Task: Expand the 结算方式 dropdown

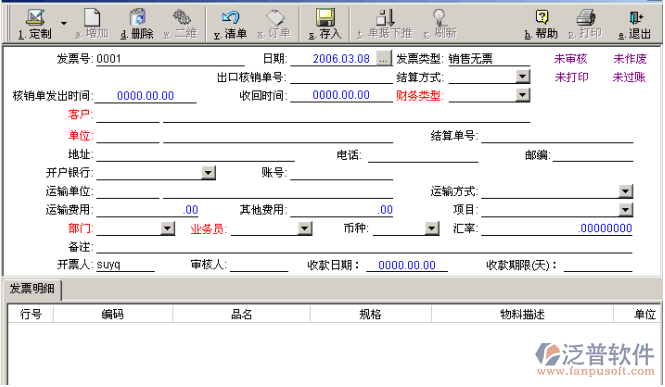Action: (522, 77)
